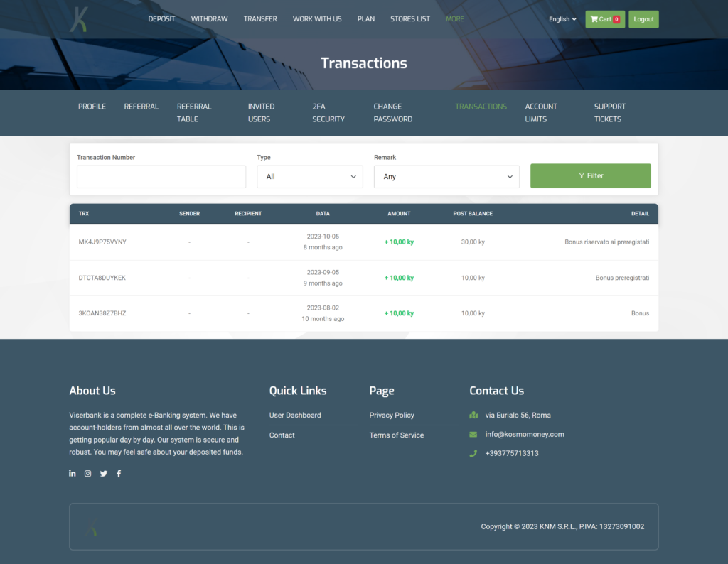Open the Privacy Policy link
728x564 pixels.
392,415
